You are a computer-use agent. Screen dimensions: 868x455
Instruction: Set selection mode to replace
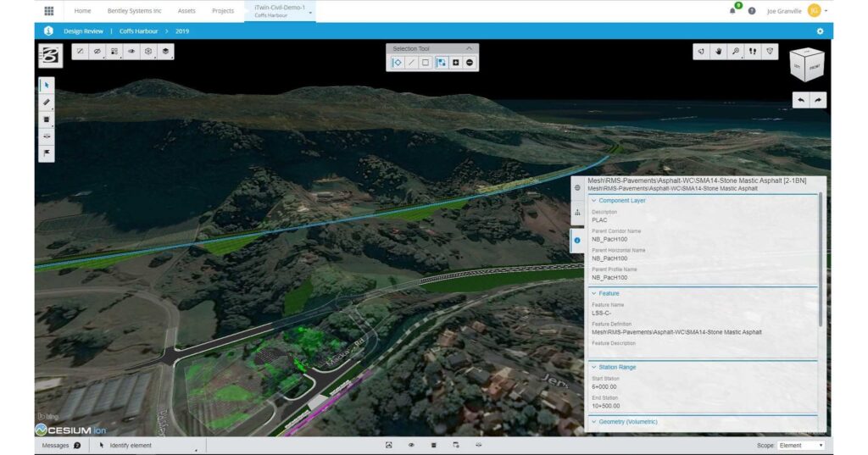pos(441,63)
